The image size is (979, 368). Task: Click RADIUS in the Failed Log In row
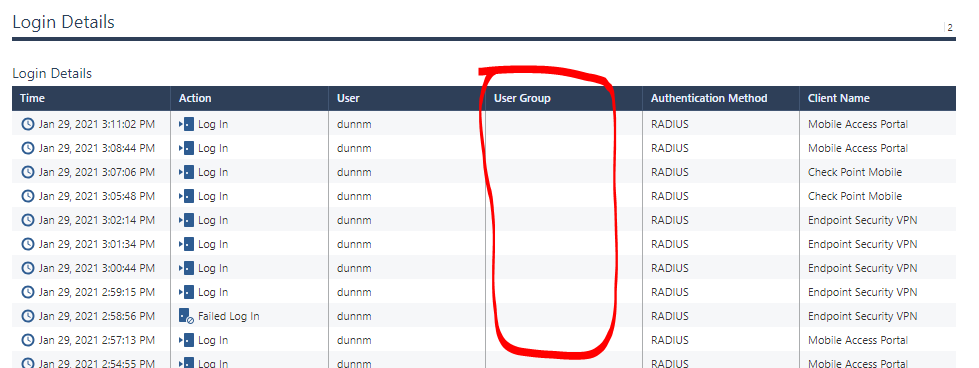669,316
